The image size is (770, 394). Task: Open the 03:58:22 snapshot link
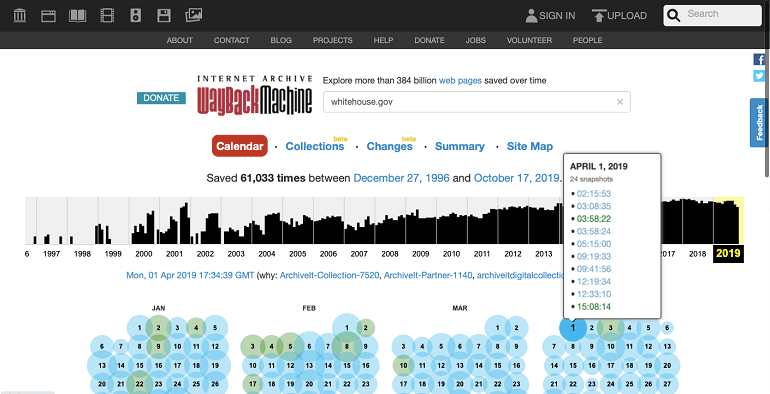tap(594, 219)
